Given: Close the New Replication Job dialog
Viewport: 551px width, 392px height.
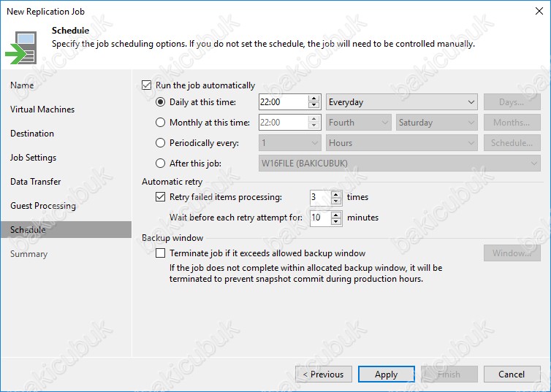Looking at the screenshot, I should (539, 11).
